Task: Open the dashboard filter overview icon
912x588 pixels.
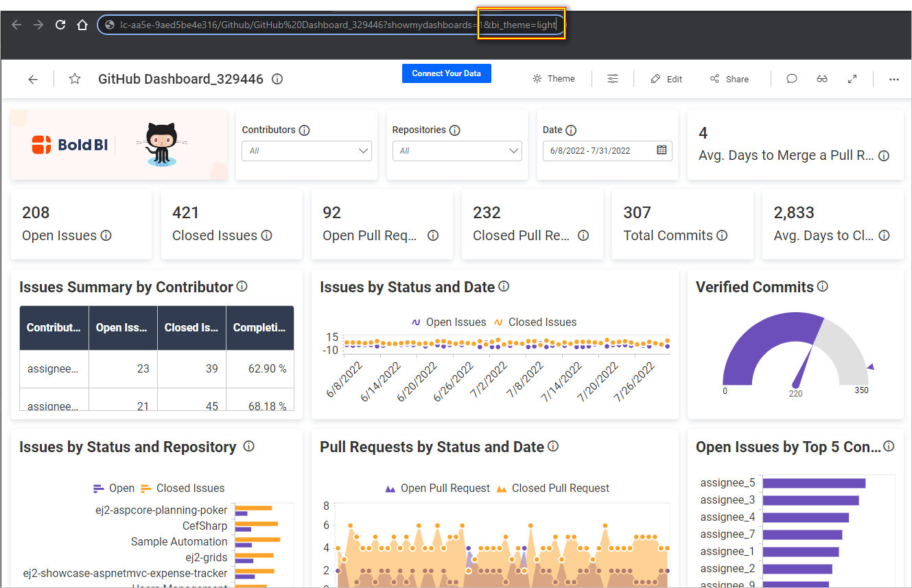Action: click(613, 79)
